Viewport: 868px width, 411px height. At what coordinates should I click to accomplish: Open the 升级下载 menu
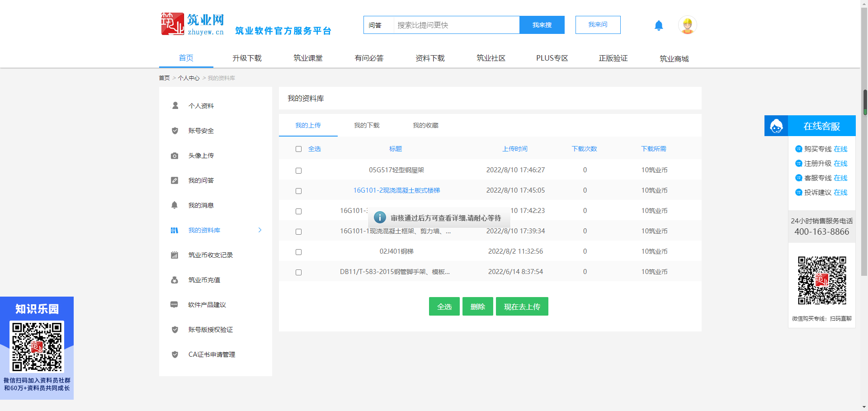[247, 58]
